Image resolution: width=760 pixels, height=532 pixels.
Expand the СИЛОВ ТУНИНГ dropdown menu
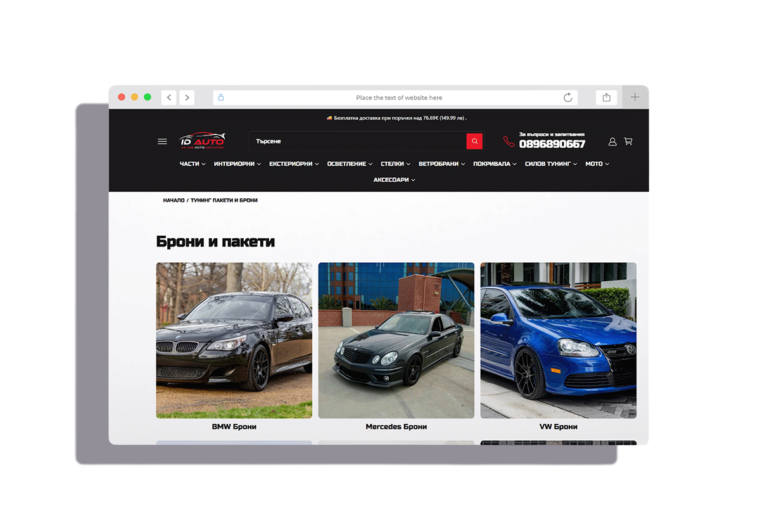(551, 164)
